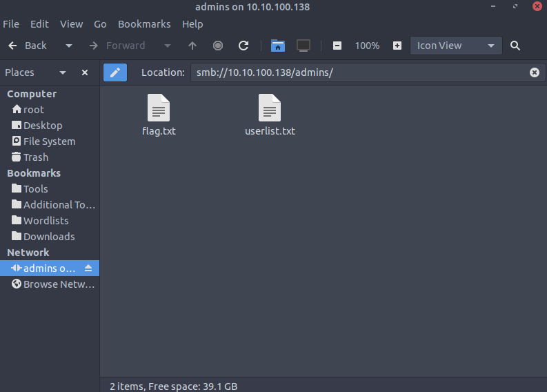Clear the location bar text
The height and width of the screenshot is (392, 547).
(x=534, y=72)
